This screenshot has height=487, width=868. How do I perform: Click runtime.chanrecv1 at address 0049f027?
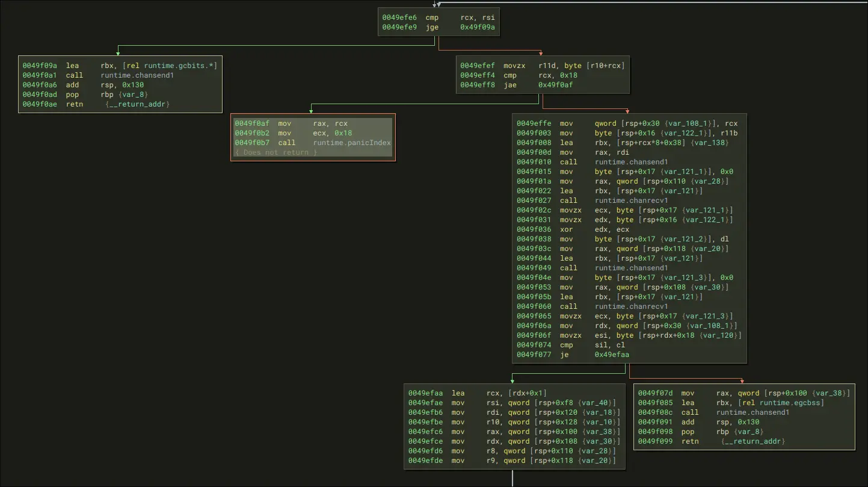631,200
